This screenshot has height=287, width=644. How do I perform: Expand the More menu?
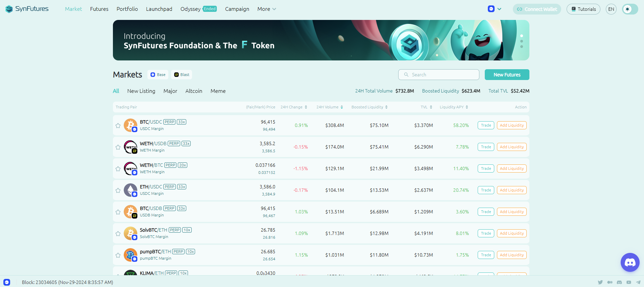(x=267, y=9)
